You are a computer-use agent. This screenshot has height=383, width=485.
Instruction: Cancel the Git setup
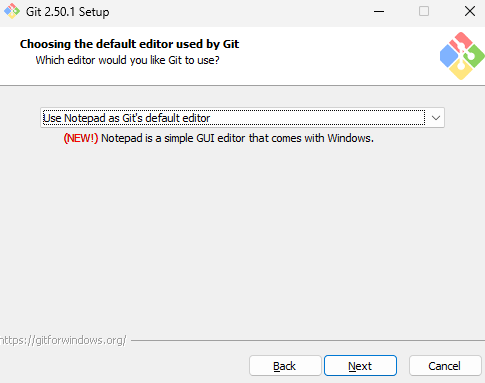[445, 366]
